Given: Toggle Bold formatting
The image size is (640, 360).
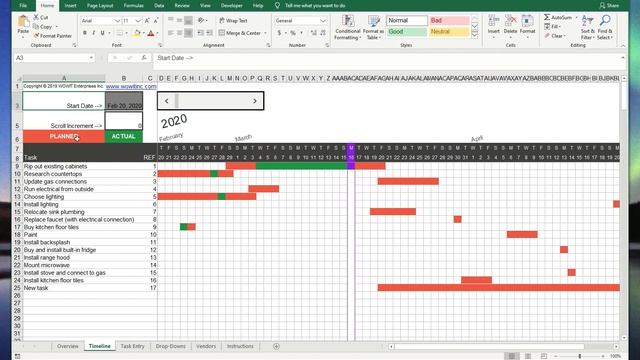Looking at the screenshot, I should click(85, 33).
